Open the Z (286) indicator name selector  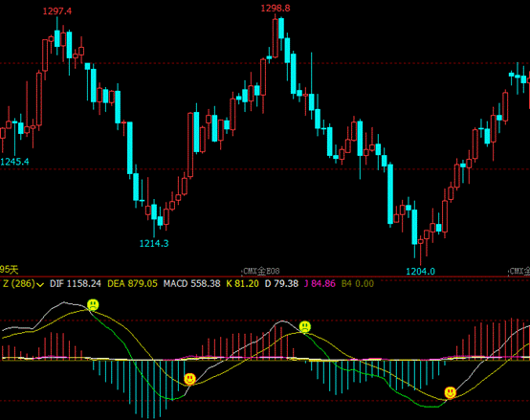click(x=19, y=283)
